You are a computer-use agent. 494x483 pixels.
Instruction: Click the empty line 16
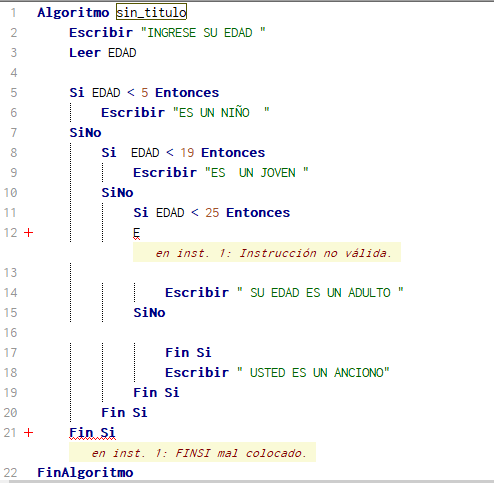tap(247, 333)
